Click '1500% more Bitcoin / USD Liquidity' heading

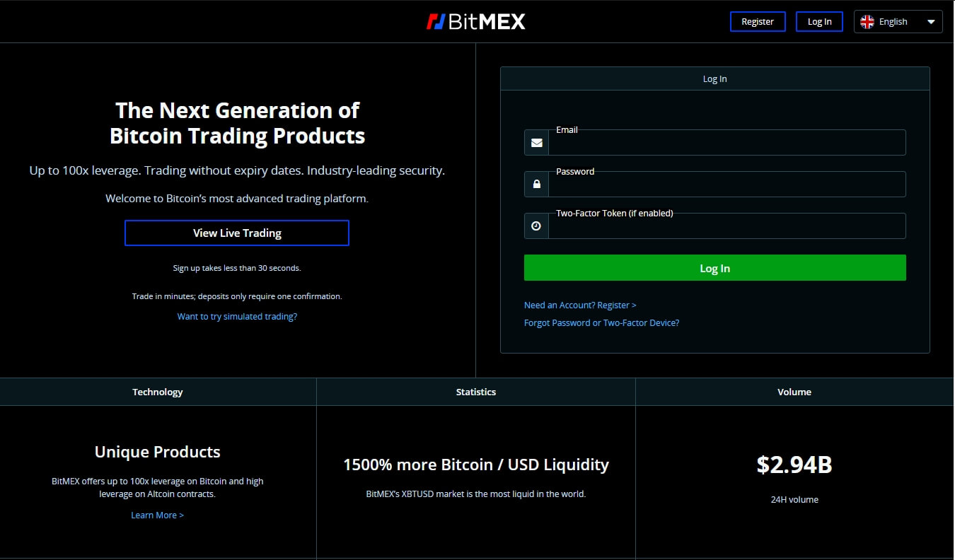click(476, 465)
